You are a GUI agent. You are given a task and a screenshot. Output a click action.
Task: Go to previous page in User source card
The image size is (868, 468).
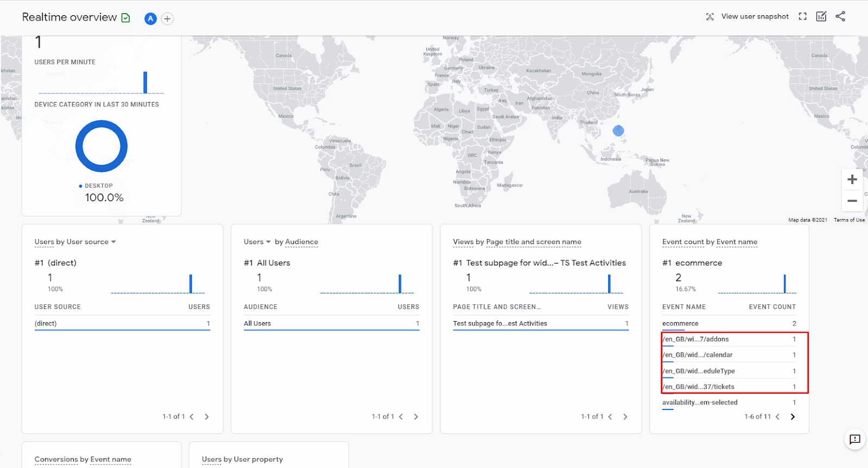[192, 416]
